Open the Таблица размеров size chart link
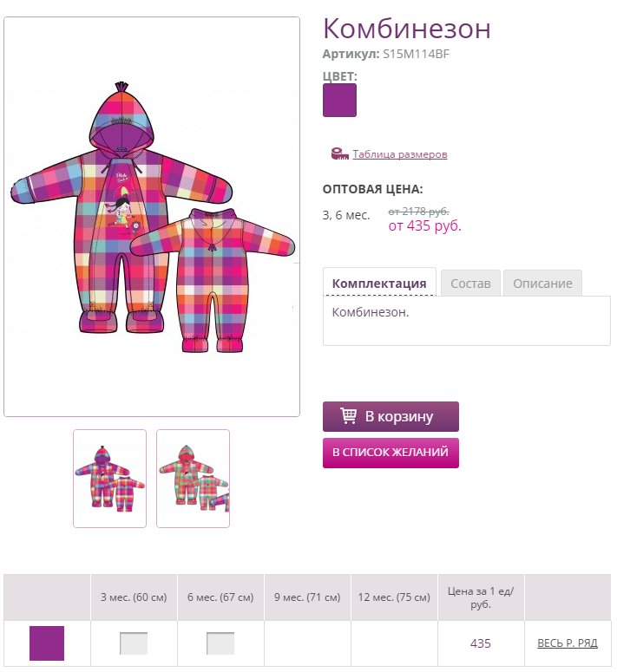The height and width of the screenshot is (672, 617). (399, 153)
